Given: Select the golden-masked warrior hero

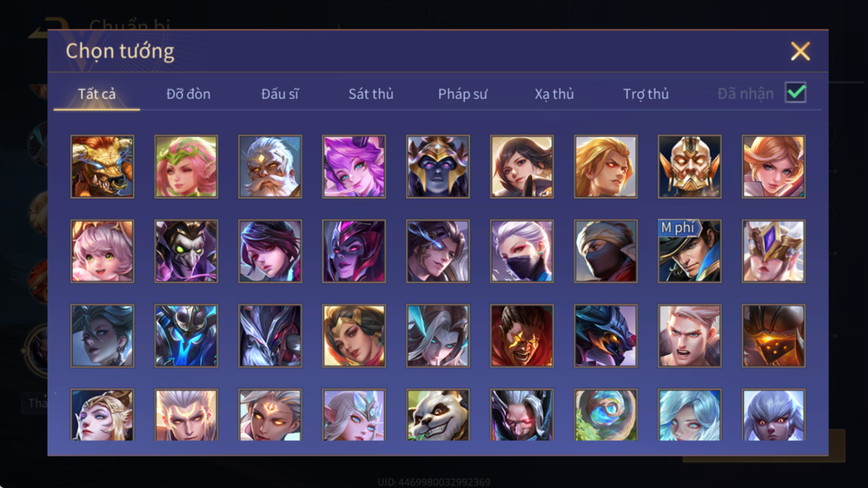Looking at the screenshot, I should (690, 167).
